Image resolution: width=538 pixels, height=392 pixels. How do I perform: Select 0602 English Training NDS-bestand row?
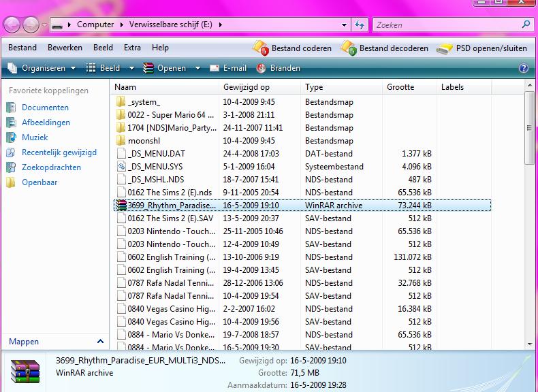[x=302, y=257]
